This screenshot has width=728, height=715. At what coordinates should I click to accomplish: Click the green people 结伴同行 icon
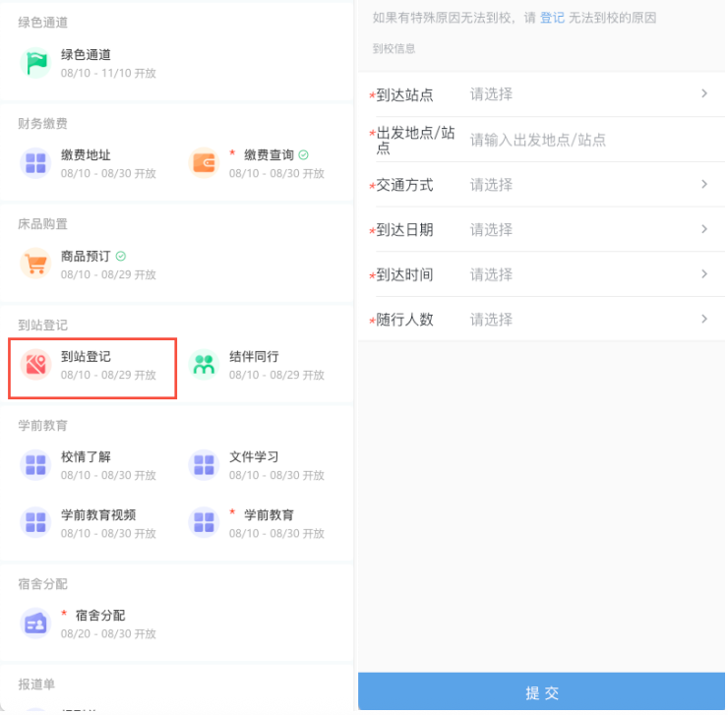click(x=204, y=365)
